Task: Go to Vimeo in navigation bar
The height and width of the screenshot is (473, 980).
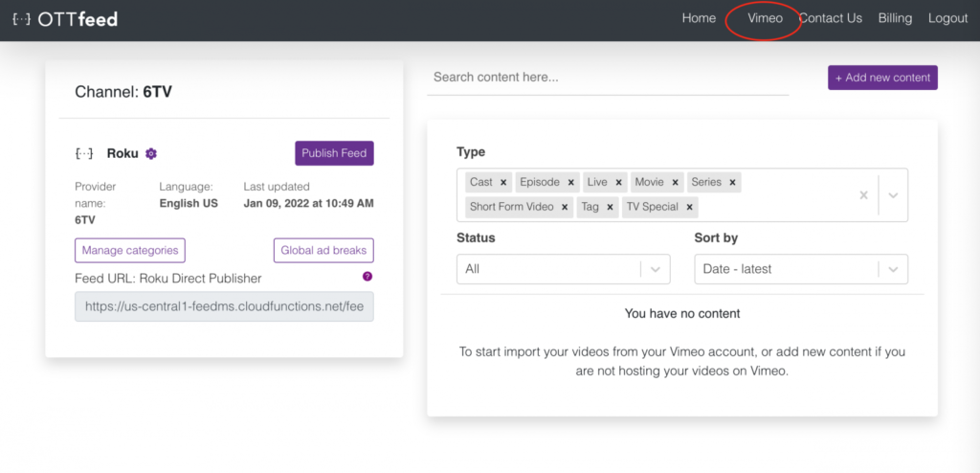Action: pos(765,18)
